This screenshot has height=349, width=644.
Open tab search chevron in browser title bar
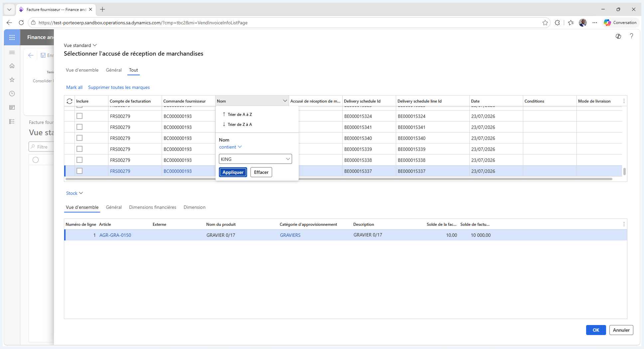pyautogui.click(x=9, y=9)
